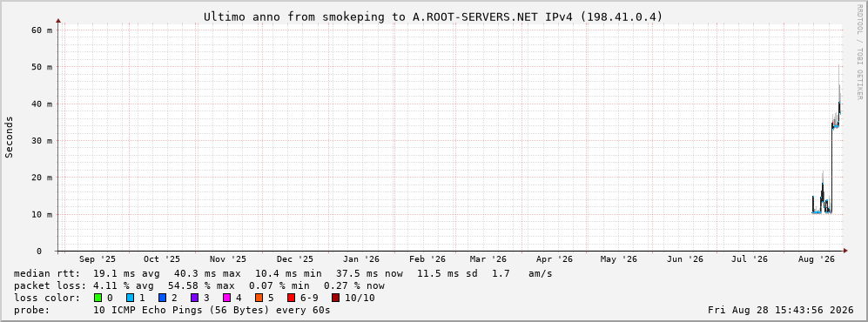Click the Seconds y-axis title
The width and height of the screenshot is (868, 322).
tap(10, 137)
